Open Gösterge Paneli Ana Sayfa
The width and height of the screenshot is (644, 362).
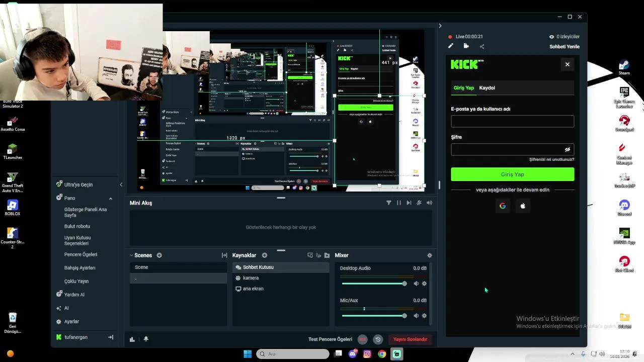click(x=86, y=212)
